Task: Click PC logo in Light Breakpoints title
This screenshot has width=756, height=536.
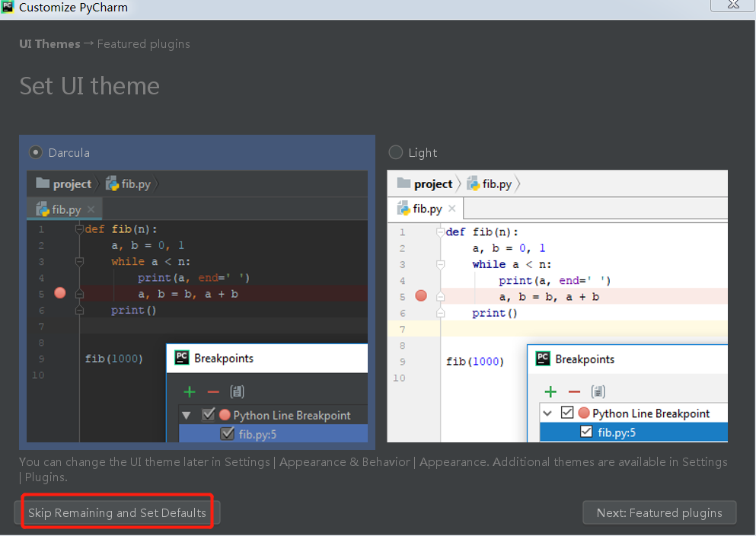Action: pos(543,359)
